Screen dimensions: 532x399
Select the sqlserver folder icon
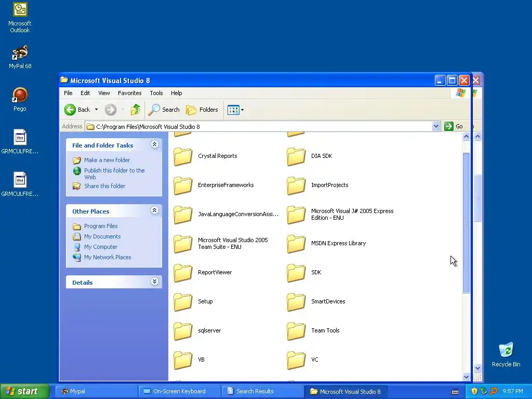pyautogui.click(x=183, y=331)
